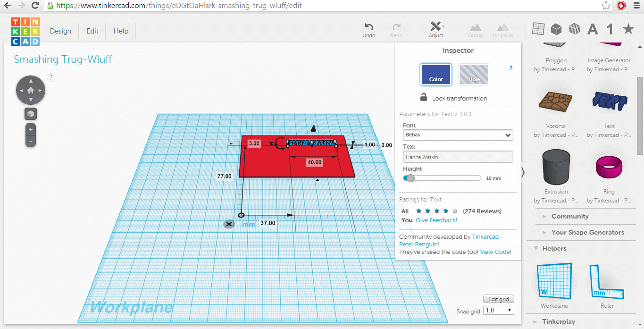
Task: Open the Help menu
Action: click(121, 31)
